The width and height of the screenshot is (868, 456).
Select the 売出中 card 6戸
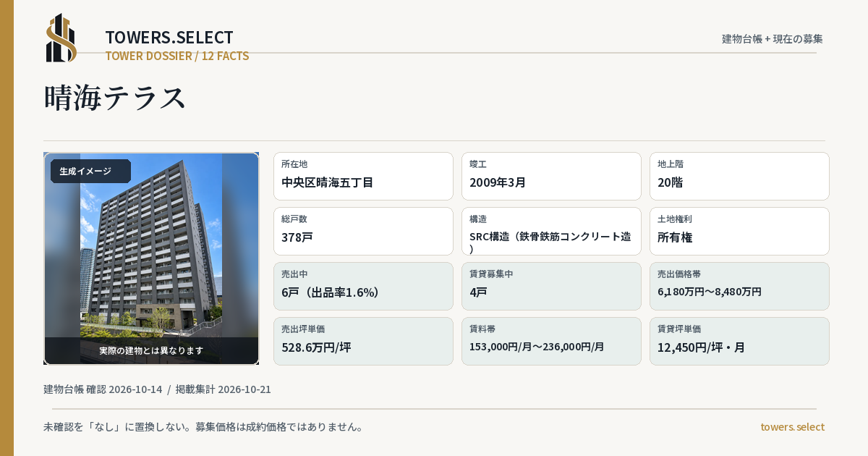point(363,286)
